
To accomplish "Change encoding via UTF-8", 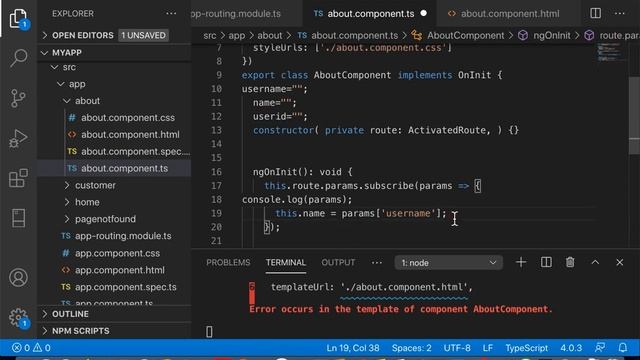I will (x=457, y=348).
